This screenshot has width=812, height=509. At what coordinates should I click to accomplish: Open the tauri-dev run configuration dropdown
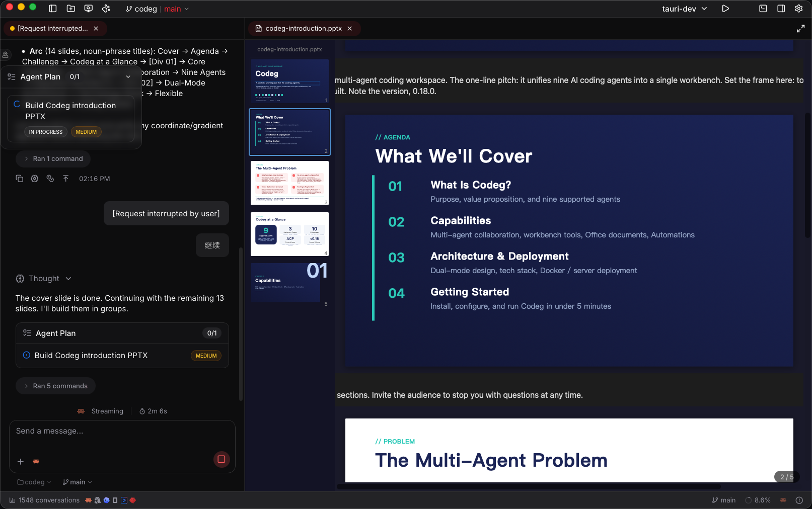click(685, 9)
